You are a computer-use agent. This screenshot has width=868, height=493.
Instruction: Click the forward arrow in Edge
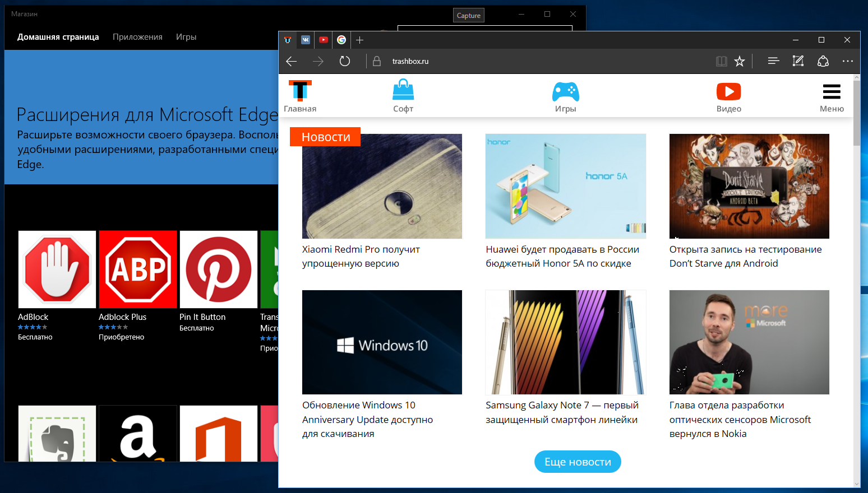[318, 61]
